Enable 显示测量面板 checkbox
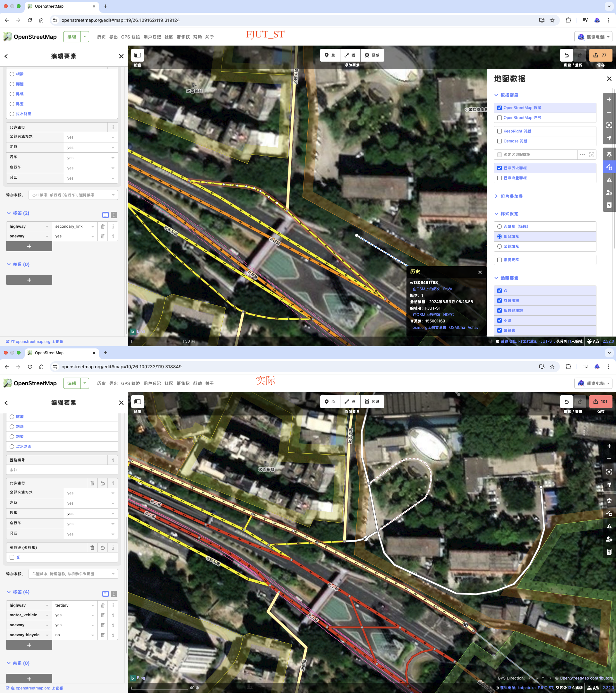 click(x=499, y=178)
